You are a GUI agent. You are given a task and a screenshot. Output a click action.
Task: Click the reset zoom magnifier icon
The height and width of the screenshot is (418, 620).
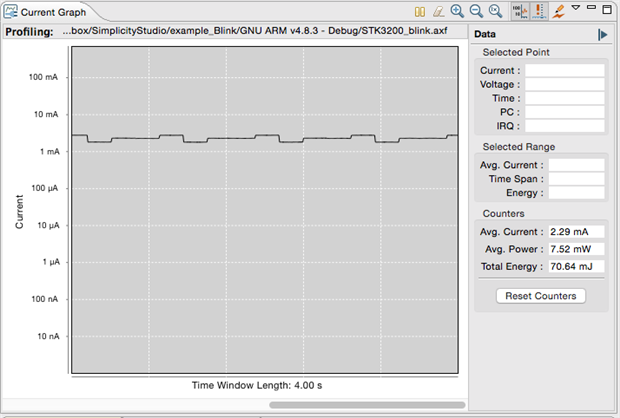493,11
